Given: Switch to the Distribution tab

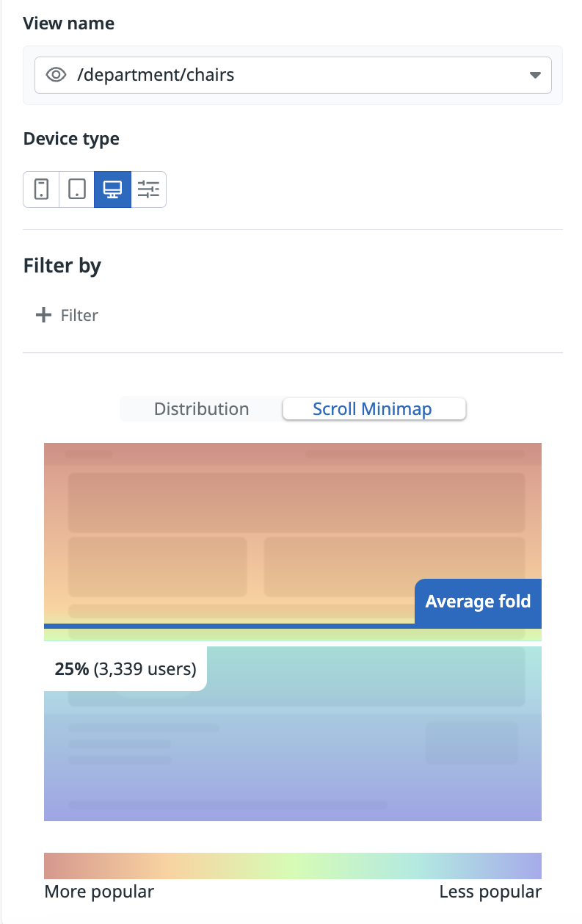Looking at the screenshot, I should point(201,409).
